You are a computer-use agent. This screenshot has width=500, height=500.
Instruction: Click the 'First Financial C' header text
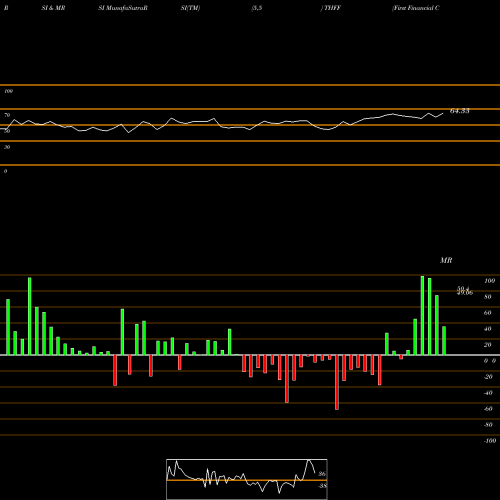(x=416, y=8)
